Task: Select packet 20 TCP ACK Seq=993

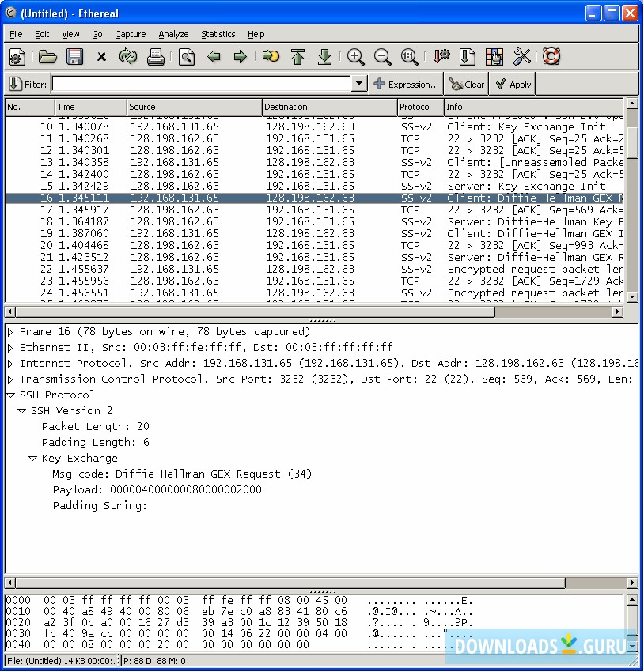Action: pyautogui.click(x=314, y=246)
